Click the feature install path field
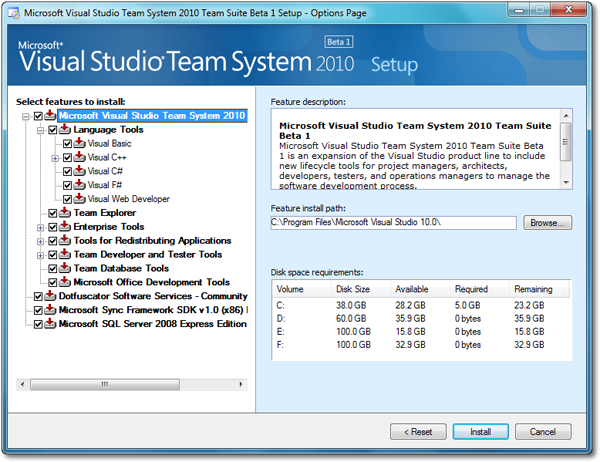This screenshot has width=600, height=462. (x=393, y=222)
